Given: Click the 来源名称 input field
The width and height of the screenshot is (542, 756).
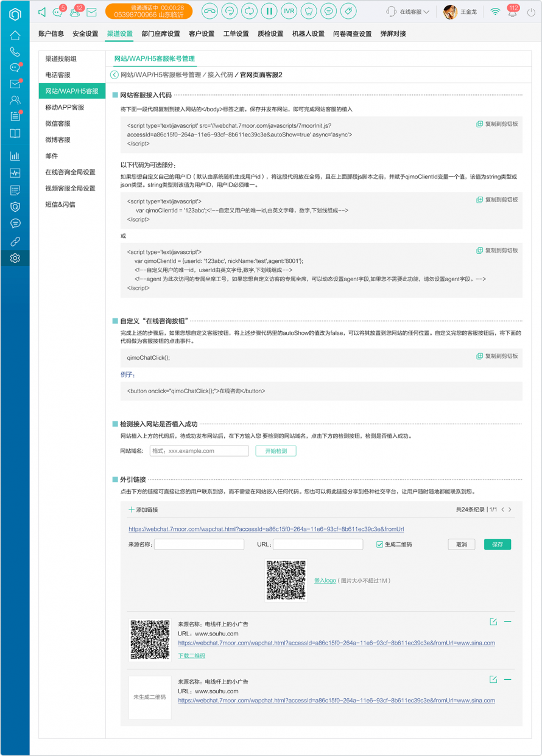Looking at the screenshot, I should (199, 545).
